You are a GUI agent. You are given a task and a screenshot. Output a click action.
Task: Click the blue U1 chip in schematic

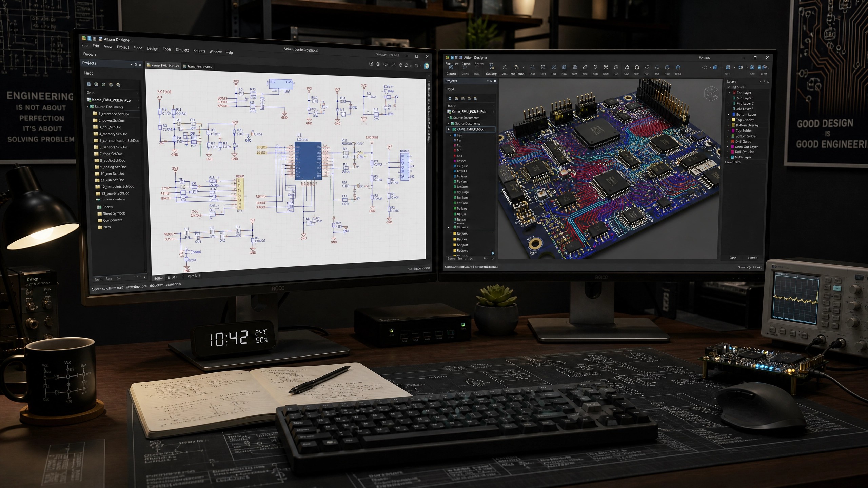[x=308, y=161]
